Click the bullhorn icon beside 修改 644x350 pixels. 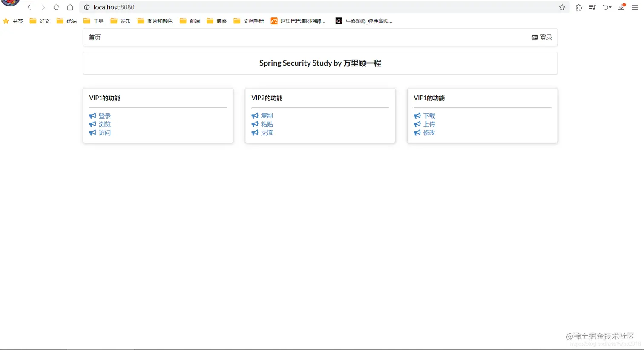coord(417,133)
